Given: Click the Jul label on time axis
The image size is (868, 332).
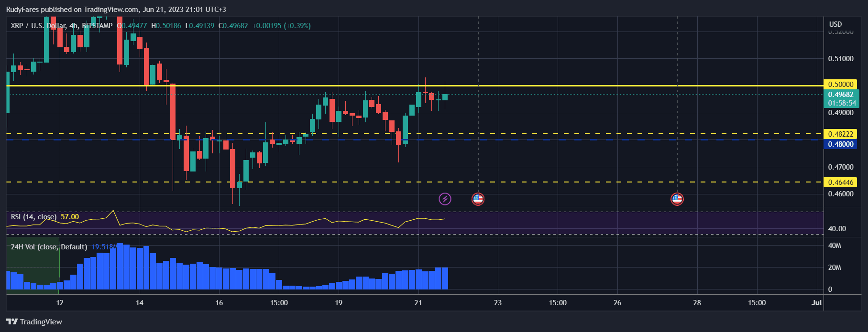Looking at the screenshot, I should (816, 303).
